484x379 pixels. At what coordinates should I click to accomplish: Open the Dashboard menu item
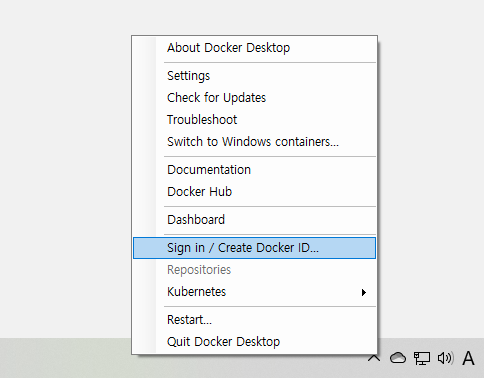click(254, 220)
